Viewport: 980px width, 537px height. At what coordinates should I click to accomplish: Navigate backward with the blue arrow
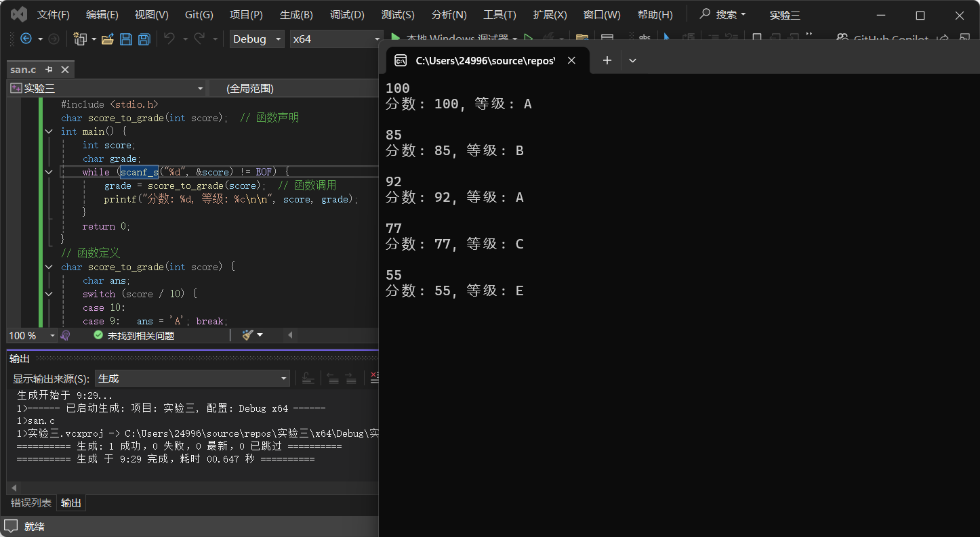pyautogui.click(x=26, y=39)
